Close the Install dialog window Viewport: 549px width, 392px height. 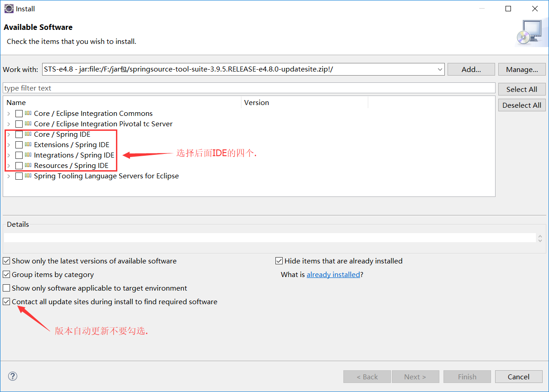(x=535, y=9)
